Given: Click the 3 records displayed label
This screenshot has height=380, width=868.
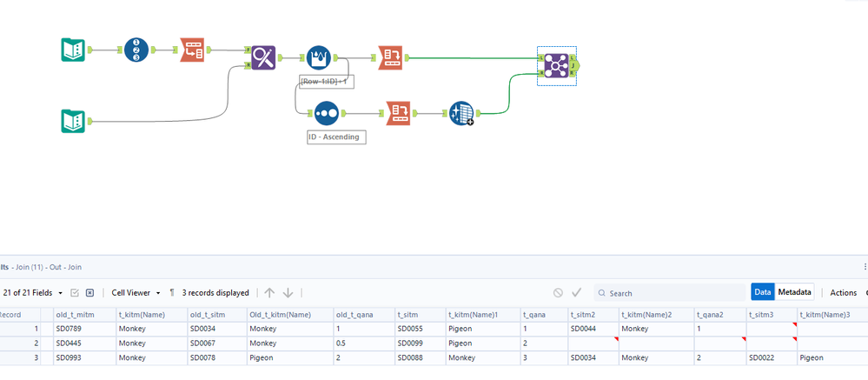Looking at the screenshot, I should point(215,292).
